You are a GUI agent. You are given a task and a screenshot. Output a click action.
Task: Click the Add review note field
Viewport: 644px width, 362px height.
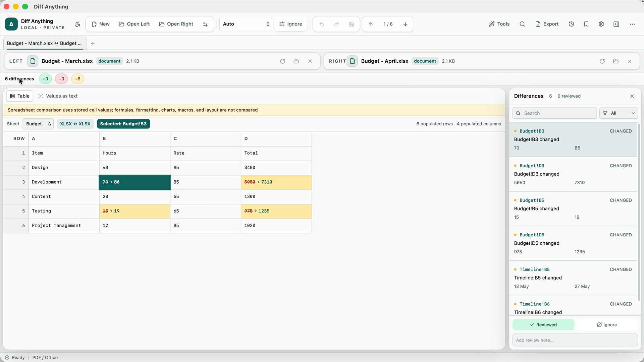pyautogui.click(x=575, y=340)
